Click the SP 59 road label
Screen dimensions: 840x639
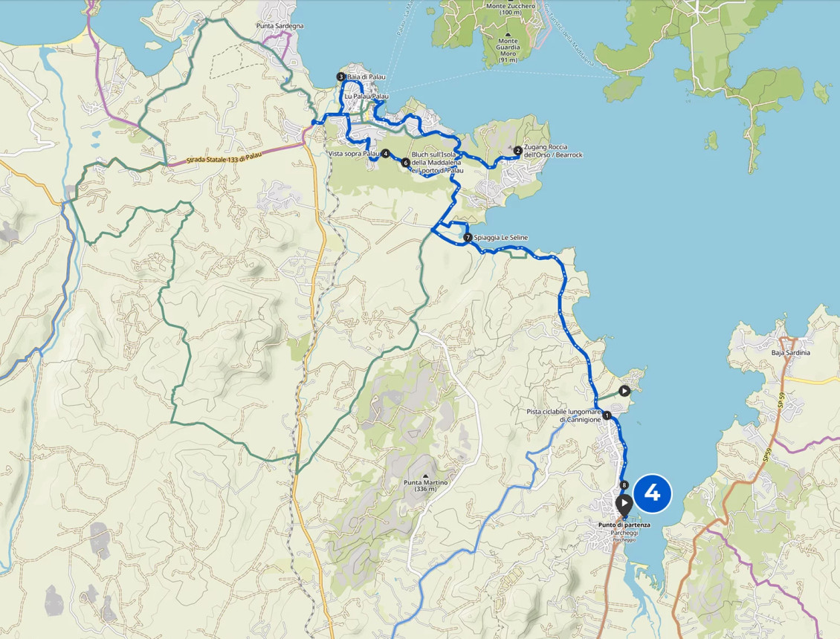click(781, 400)
